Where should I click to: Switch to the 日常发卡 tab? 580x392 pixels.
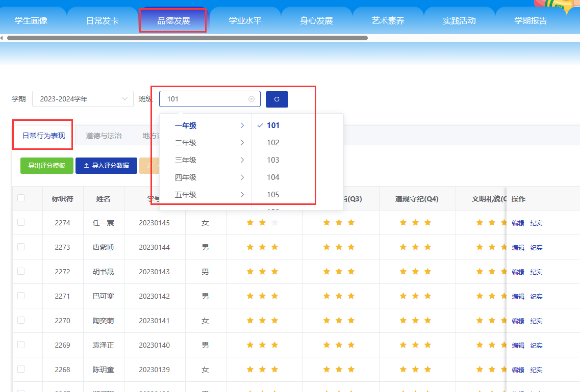103,21
